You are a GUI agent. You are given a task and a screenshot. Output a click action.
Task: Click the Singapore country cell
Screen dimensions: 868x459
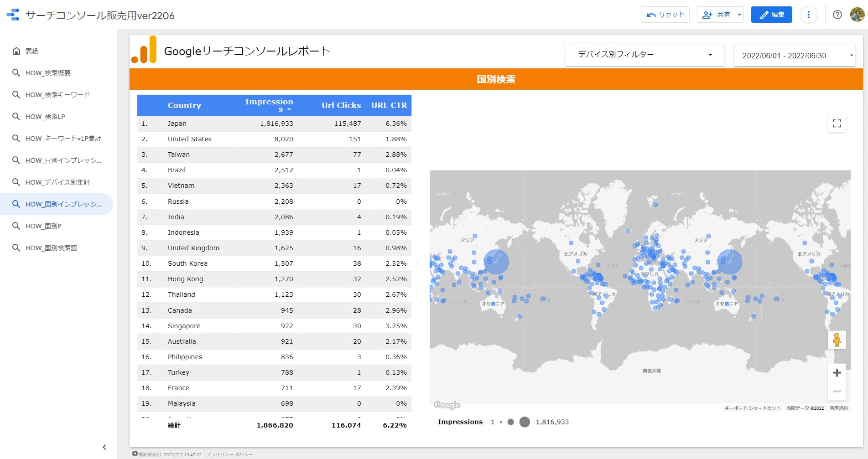click(184, 326)
